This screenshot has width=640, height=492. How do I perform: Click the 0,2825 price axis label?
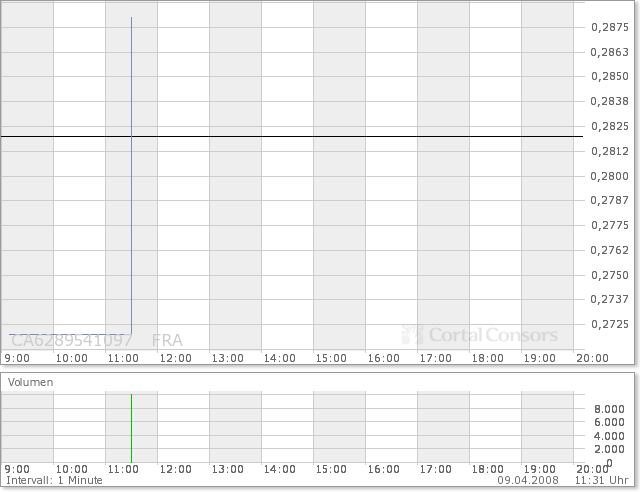click(610, 126)
